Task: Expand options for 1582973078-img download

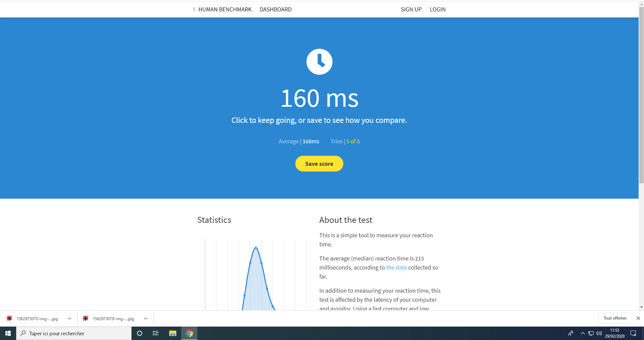Action: coord(146,319)
